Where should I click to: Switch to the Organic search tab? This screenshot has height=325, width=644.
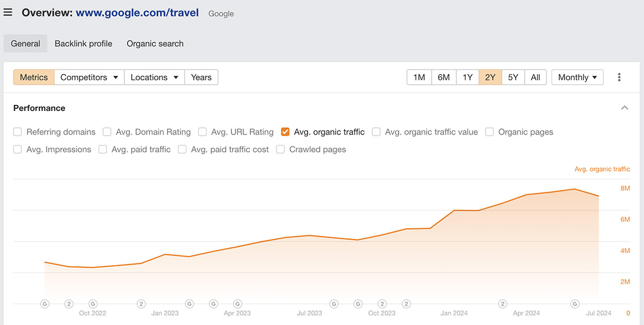tap(155, 44)
